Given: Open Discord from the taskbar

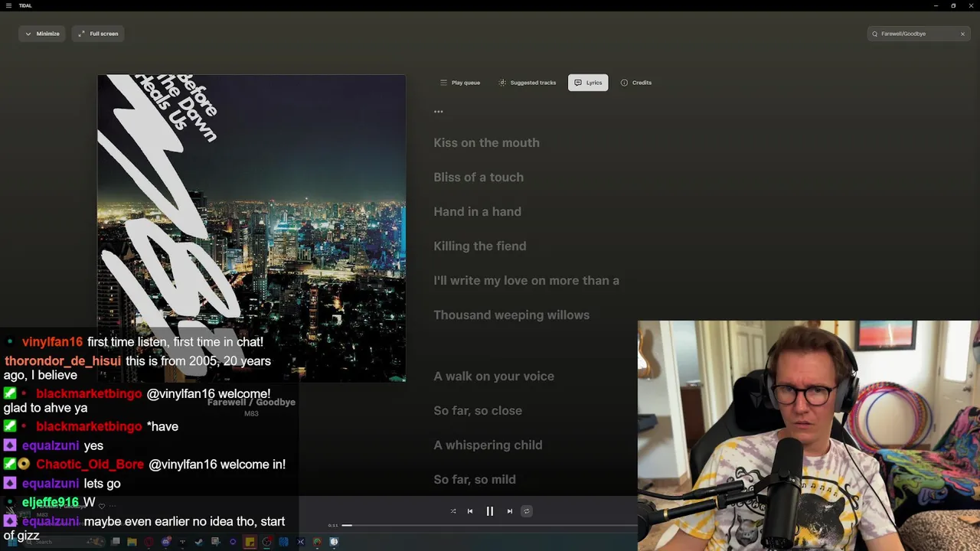Looking at the screenshot, I should pyautogui.click(x=165, y=542).
